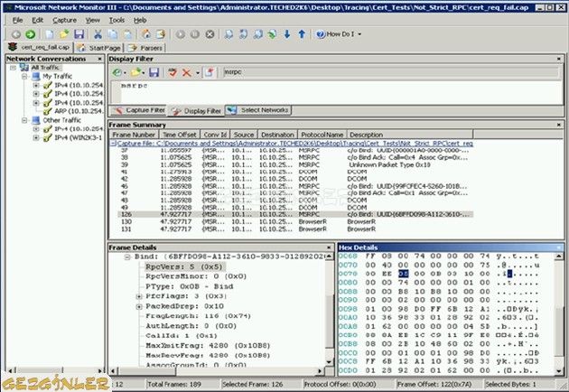The height and width of the screenshot is (392, 569).
Task: Click the Paste clipboard icon
Action: coord(127,34)
